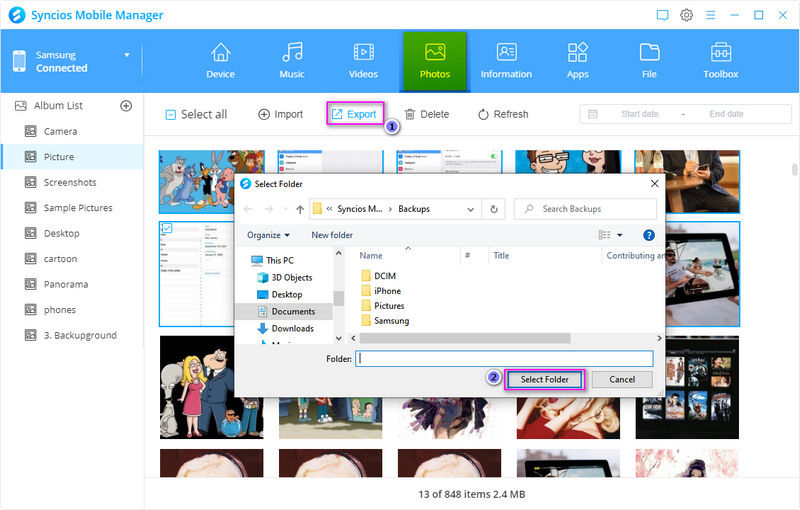Click the Search Backups field
Viewport: 800px width, 510px height.
pos(585,209)
